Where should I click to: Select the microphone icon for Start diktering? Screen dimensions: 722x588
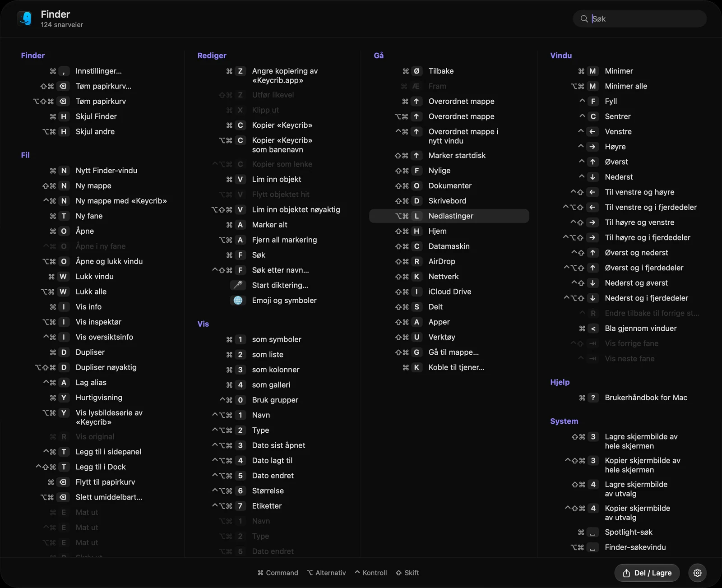pyautogui.click(x=238, y=285)
